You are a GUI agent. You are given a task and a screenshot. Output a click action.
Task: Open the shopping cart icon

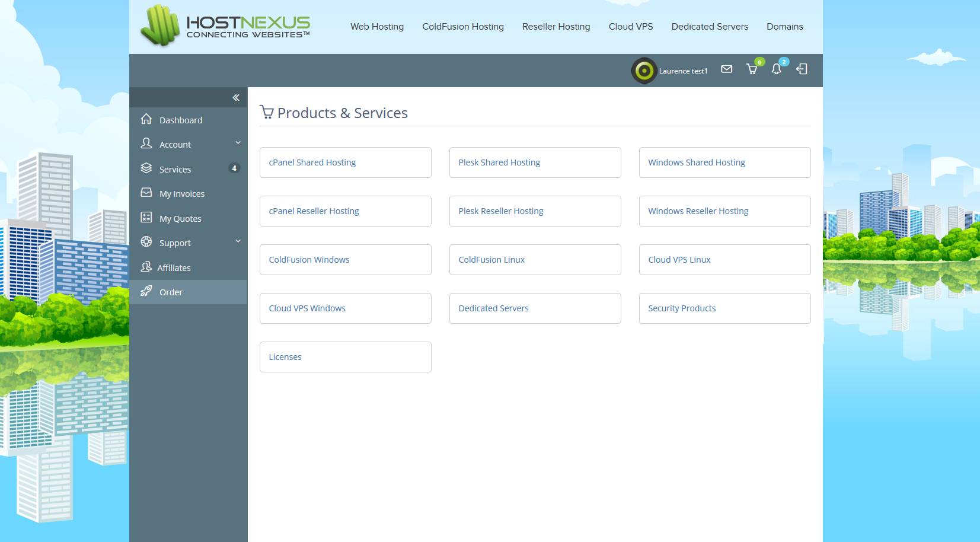752,69
